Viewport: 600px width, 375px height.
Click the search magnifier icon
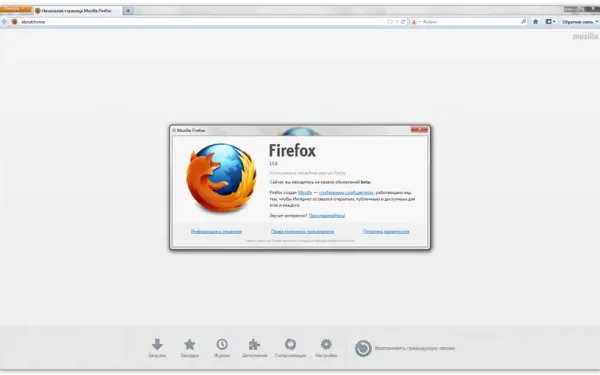523,22
